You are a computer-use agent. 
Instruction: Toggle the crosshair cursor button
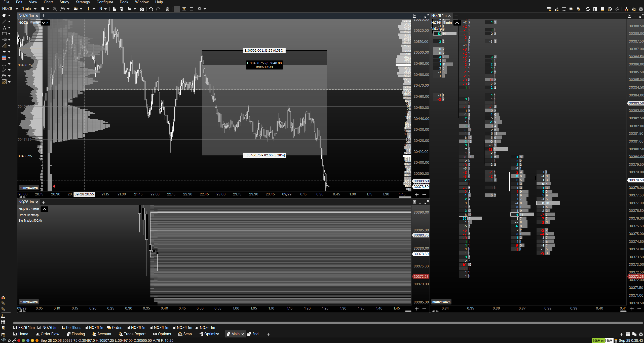coord(177,9)
